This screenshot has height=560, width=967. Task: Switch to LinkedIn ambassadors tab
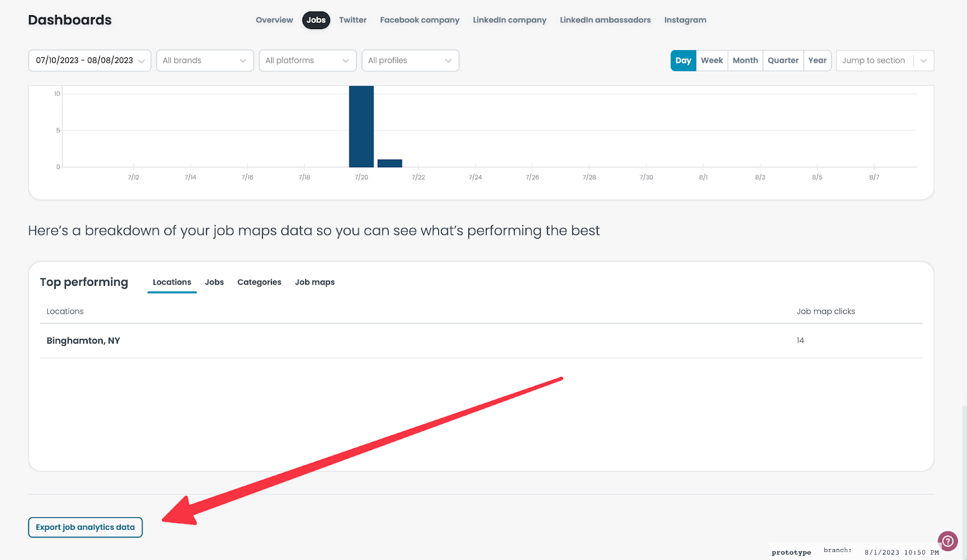[x=605, y=20]
